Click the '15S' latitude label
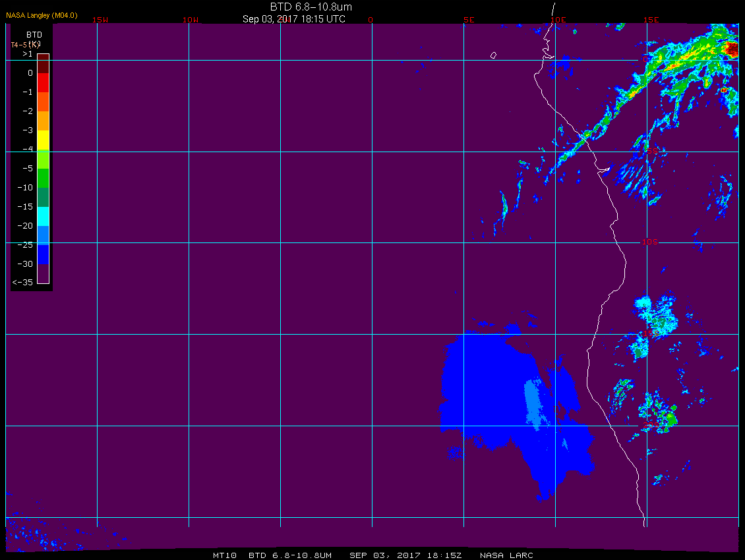The height and width of the screenshot is (560, 745). pyautogui.click(x=651, y=333)
